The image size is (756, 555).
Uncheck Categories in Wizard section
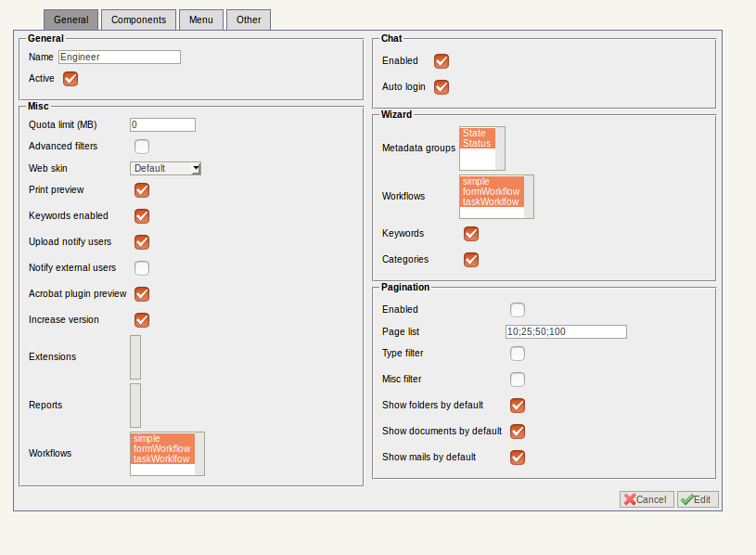tap(471, 260)
